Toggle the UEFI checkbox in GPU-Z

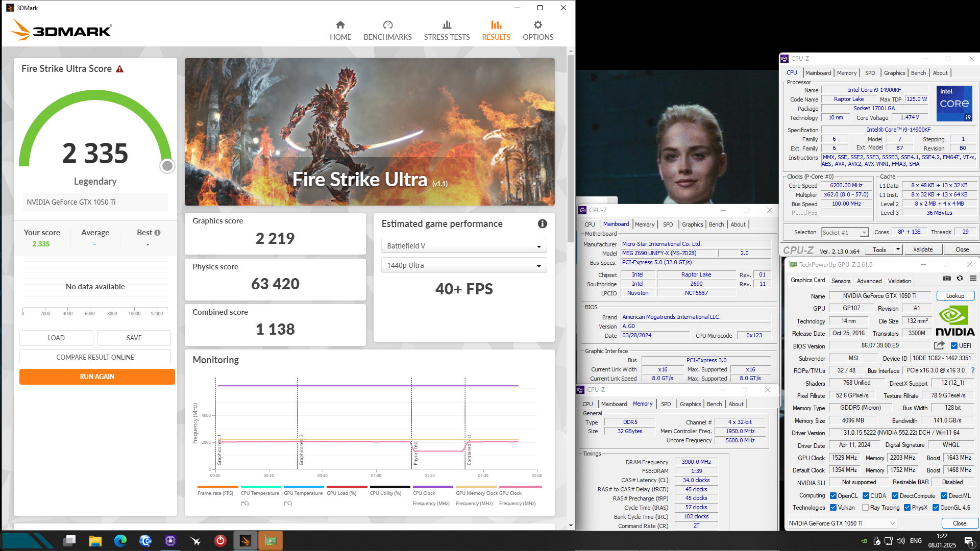(954, 346)
